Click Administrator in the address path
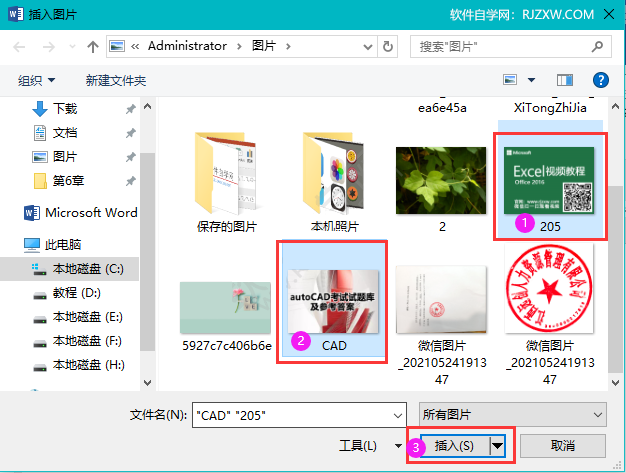 tap(187, 46)
